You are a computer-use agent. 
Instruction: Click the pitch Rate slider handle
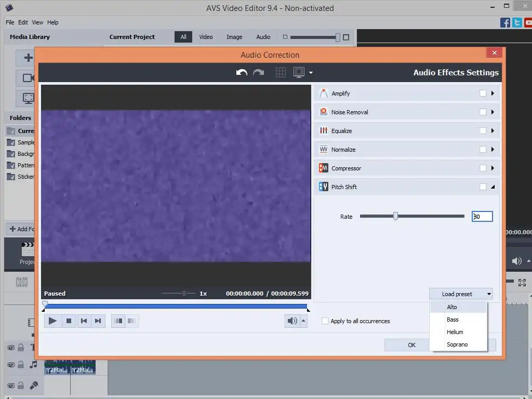tap(395, 216)
